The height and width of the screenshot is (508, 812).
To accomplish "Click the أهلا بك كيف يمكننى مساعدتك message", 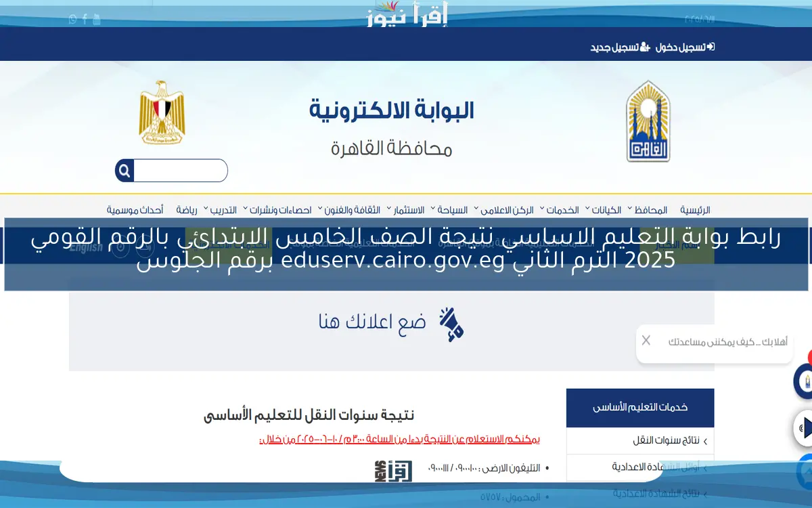I will pos(727,341).
